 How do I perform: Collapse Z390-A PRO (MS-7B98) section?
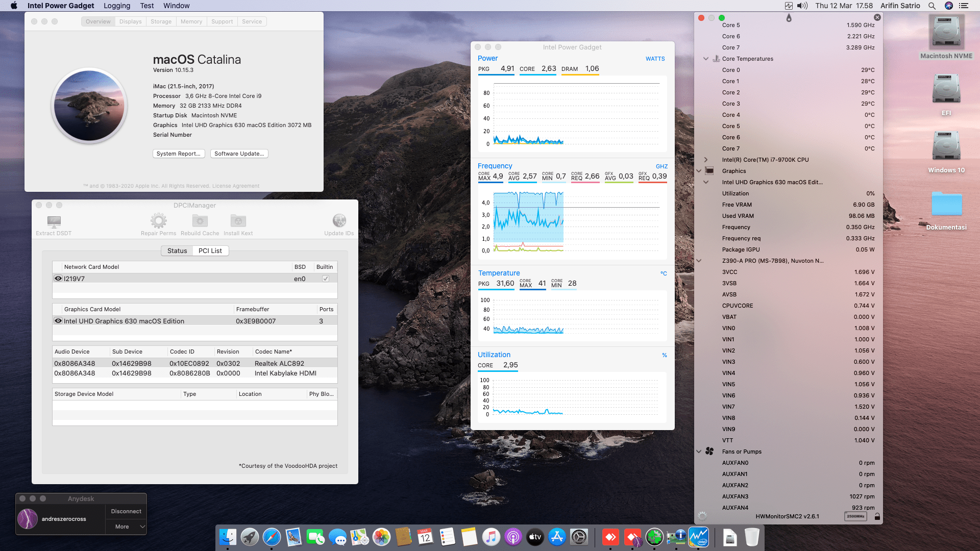tap(699, 261)
